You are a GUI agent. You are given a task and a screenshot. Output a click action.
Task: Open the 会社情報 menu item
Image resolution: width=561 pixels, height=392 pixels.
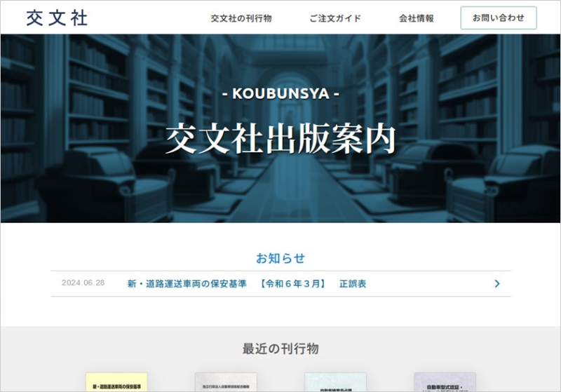tap(416, 18)
